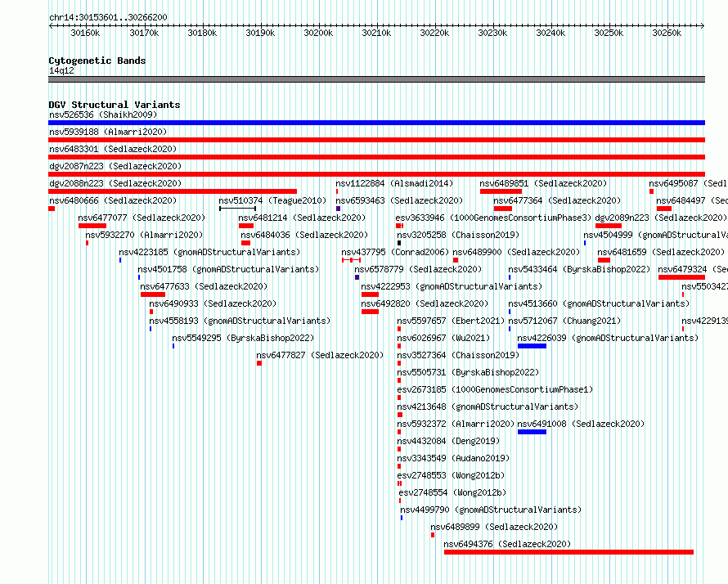Screen dimensions: 728x584
Task: Open variant nsv4223185 (gnomADStructuralVariants)
Action: point(209,252)
